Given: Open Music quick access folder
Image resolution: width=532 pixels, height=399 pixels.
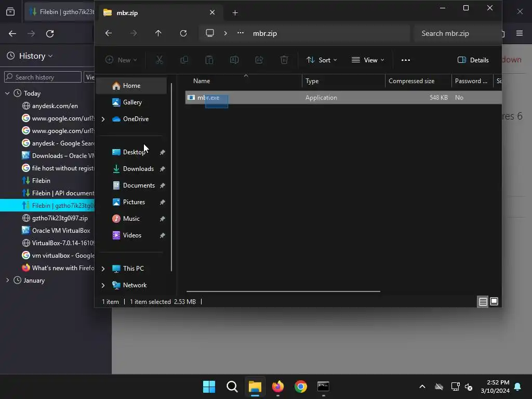Looking at the screenshot, I should point(131,219).
